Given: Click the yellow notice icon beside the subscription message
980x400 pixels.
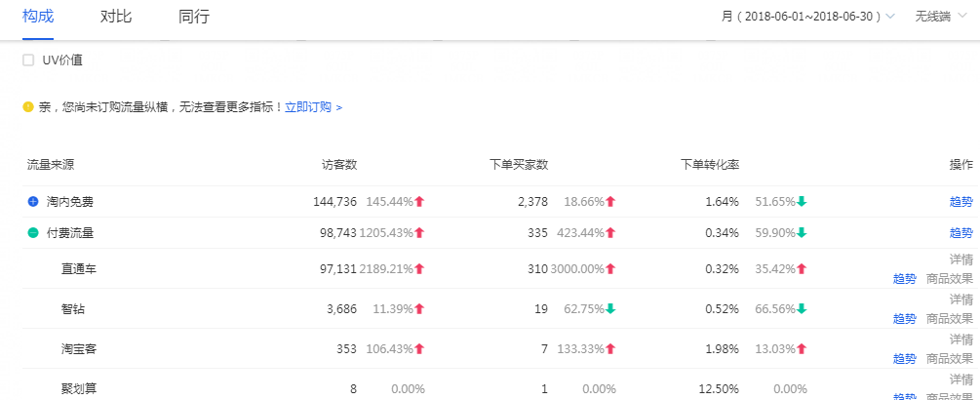Looking at the screenshot, I should pyautogui.click(x=28, y=107).
